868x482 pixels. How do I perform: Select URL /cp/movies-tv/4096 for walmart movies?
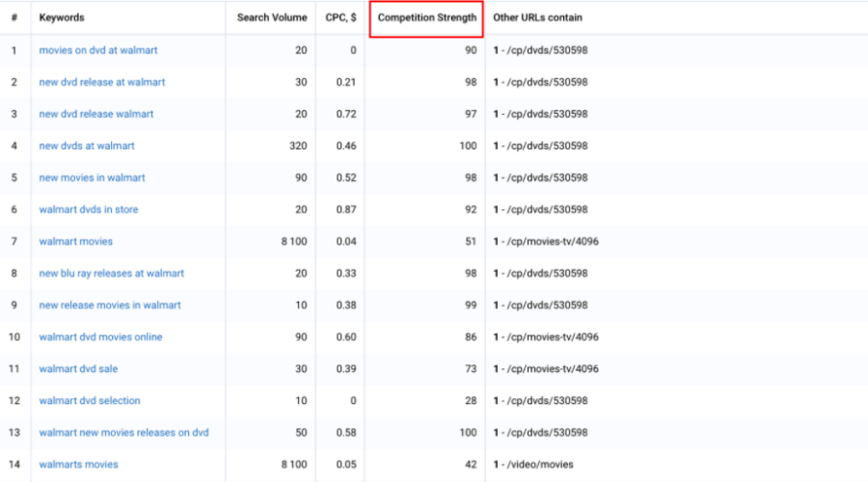pos(546,241)
